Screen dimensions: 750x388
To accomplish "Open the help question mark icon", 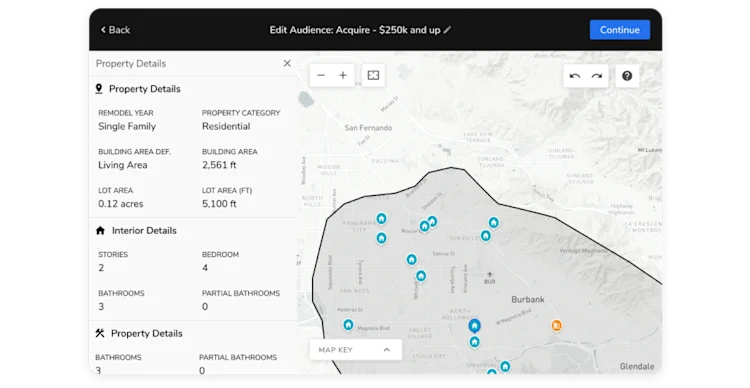I will pyautogui.click(x=627, y=76).
